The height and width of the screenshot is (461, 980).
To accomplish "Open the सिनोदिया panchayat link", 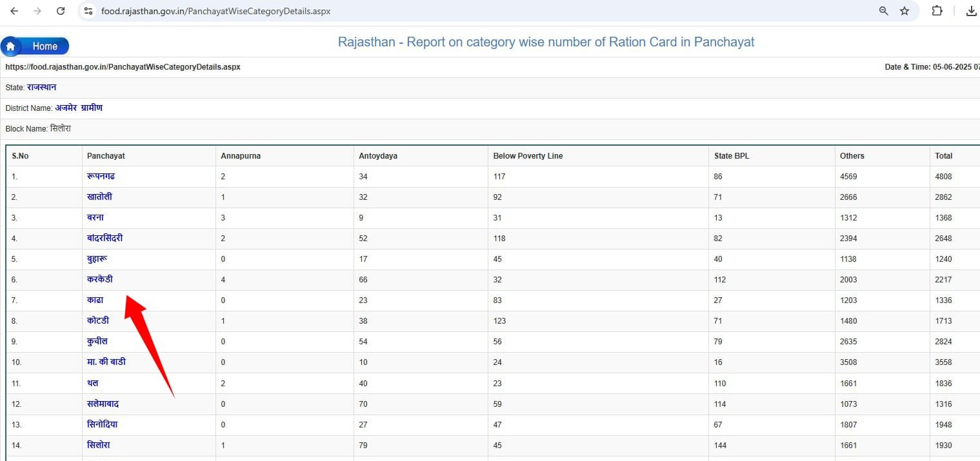I will (x=102, y=424).
